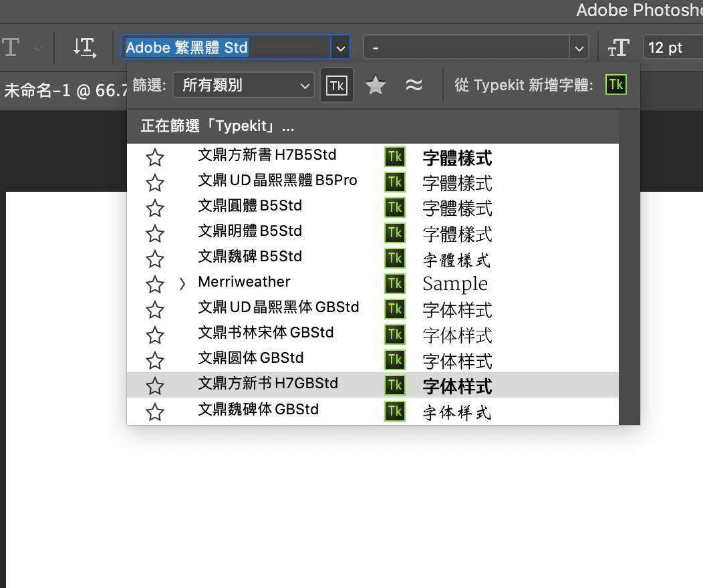The image size is (703, 588).
Task: Favorite Merriweather with its star
Action: (x=155, y=284)
